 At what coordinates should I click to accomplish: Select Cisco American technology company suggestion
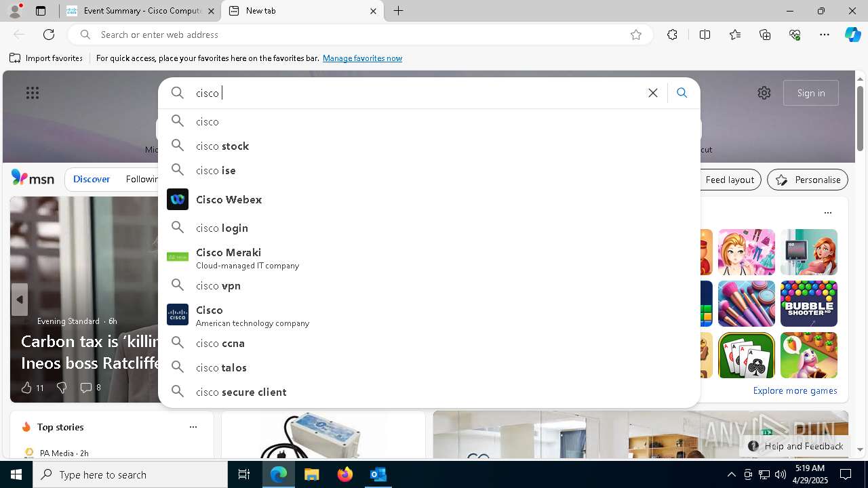[x=429, y=315]
